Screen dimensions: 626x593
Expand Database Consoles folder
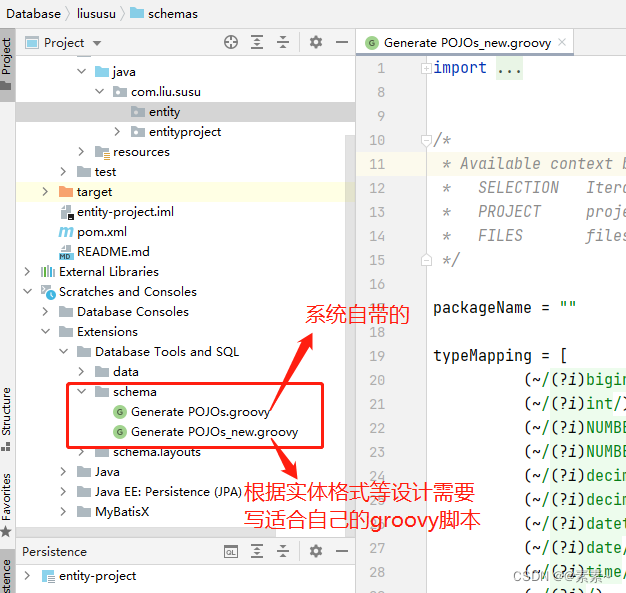click(x=45, y=311)
